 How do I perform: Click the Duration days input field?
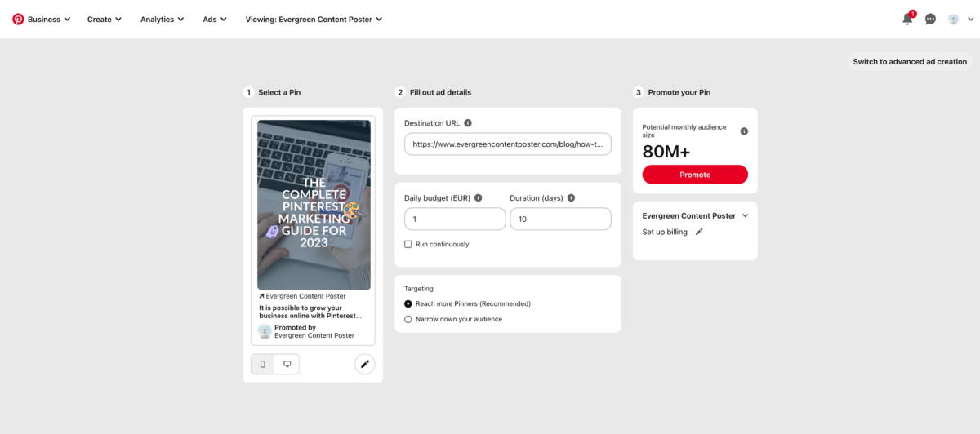(560, 219)
